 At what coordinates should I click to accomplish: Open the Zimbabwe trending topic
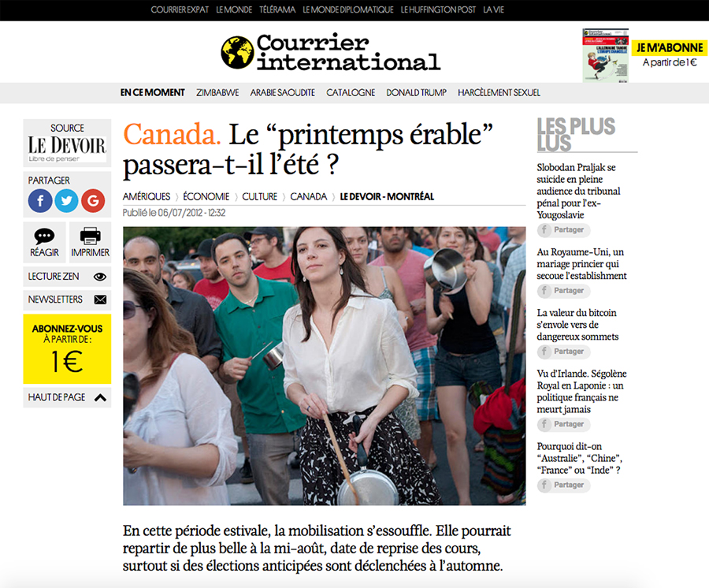pos(217,93)
